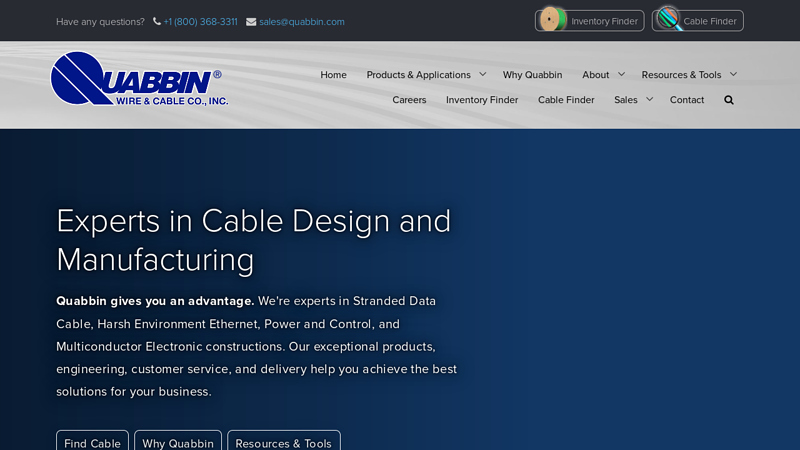800x450 pixels.
Task: Expand the Products & Applications chevron
Action: 483,74
